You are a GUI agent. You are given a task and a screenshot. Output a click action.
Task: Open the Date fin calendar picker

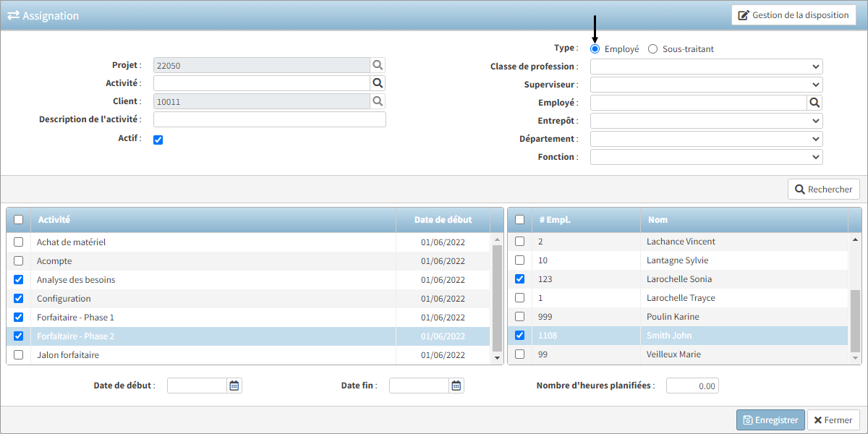pos(456,385)
